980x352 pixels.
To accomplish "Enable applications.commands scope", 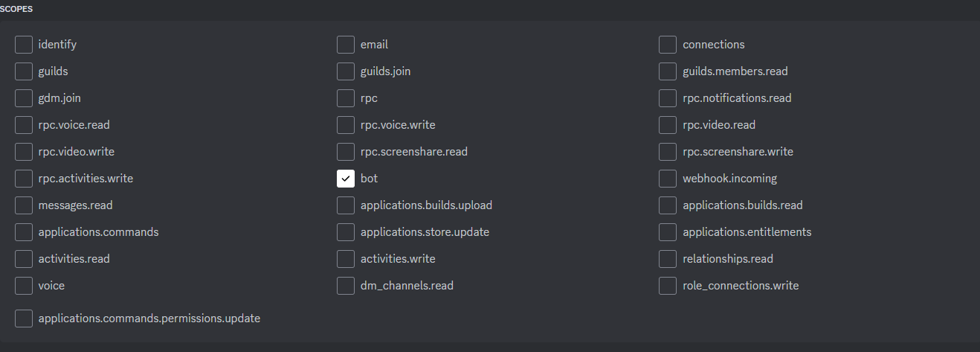I will pos(24,232).
